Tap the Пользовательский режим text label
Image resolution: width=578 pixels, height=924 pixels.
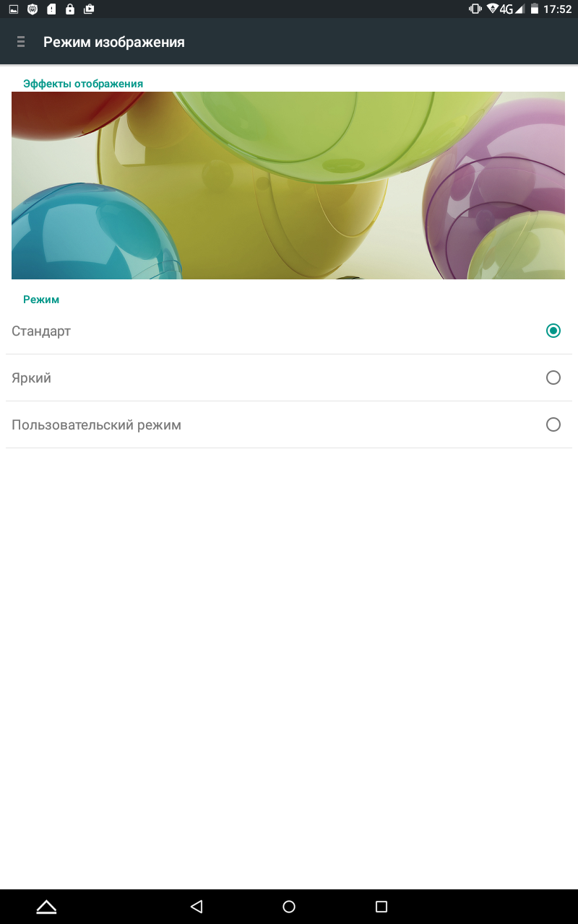(96, 425)
